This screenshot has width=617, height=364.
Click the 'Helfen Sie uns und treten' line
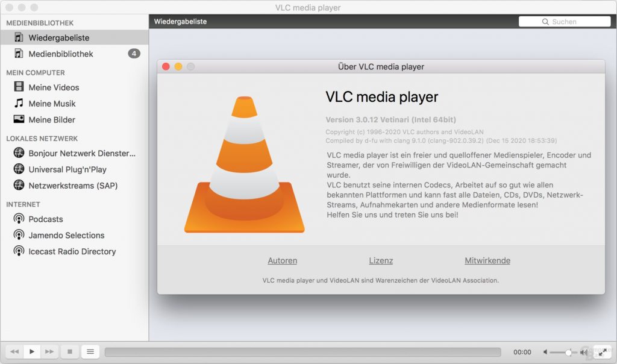coord(392,215)
